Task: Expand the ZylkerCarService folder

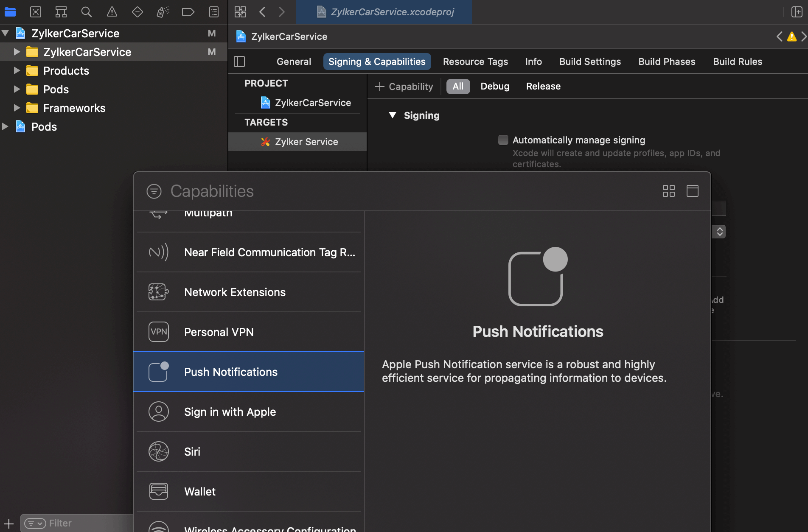Action: (x=17, y=52)
